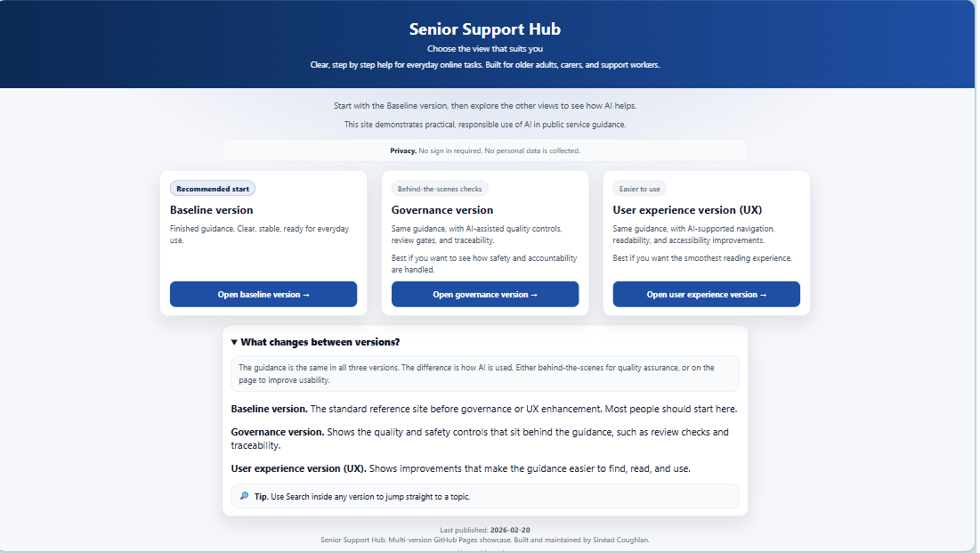
Task: Click the 'Choose the view that suits you' subtitle
Action: 485,49
